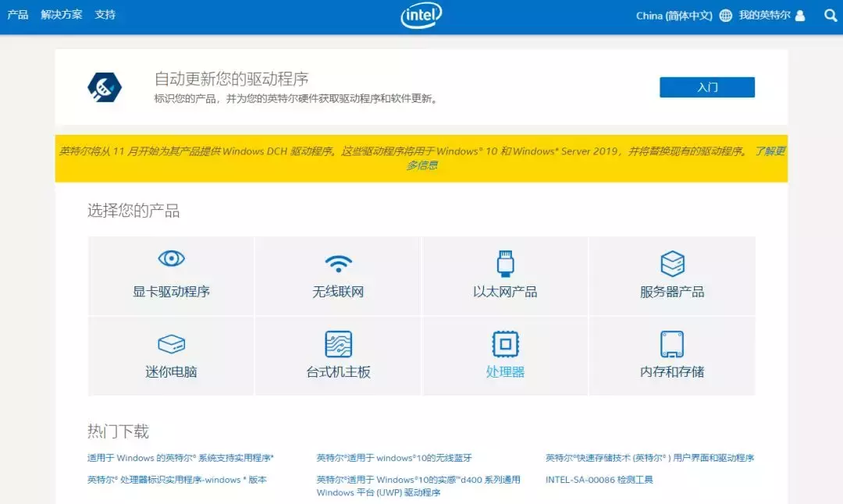Select the server stack icon for 服务器产品
843x504 pixels.
[x=672, y=263]
